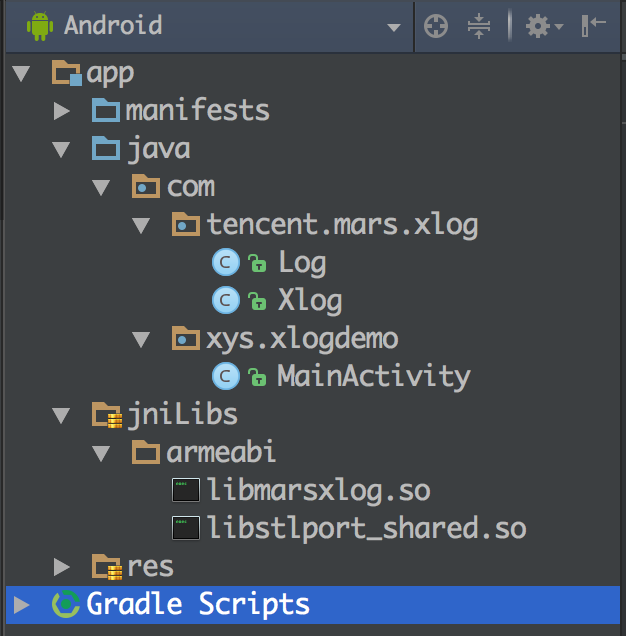Select the Xlog class
Viewport: 626px width, 636px height.
coord(310,302)
